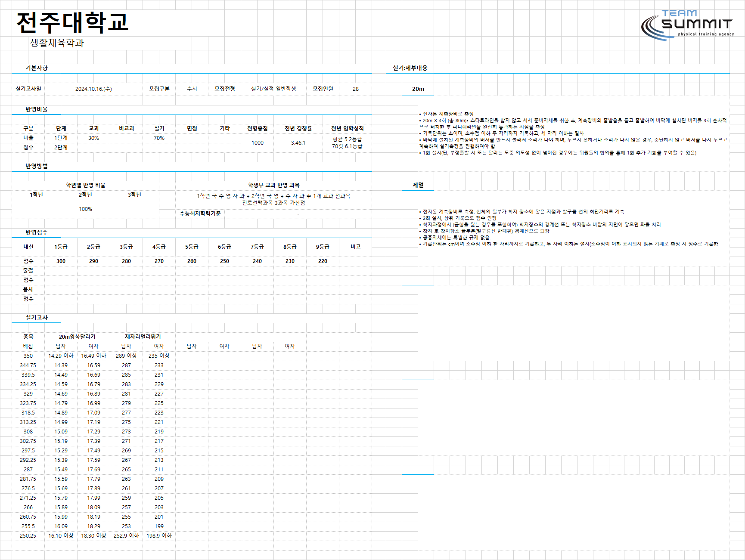Screen dimensions: 745x560
Task: Select the 20m왕복달리기 column header
Action: click(x=77, y=337)
